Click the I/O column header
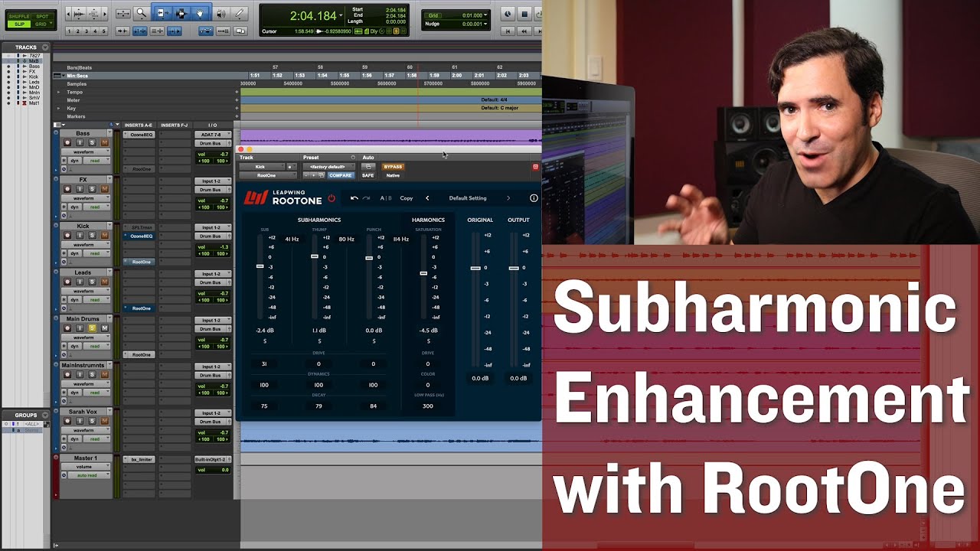This screenshot has height=551, width=980. coord(213,125)
